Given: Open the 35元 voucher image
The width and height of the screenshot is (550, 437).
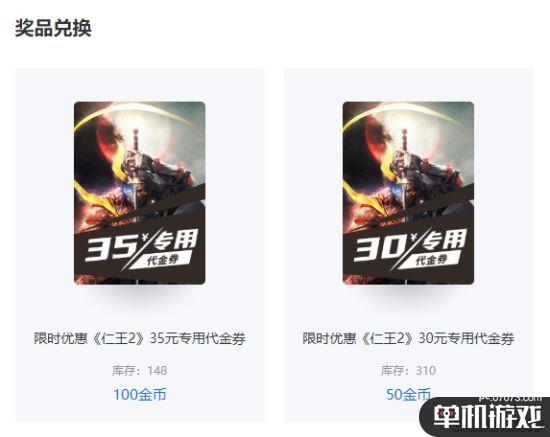Looking at the screenshot, I should 140,193.
